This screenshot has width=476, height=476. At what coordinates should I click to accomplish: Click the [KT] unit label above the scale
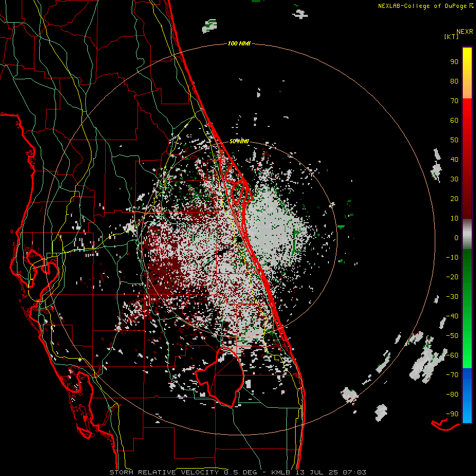point(451,36)
